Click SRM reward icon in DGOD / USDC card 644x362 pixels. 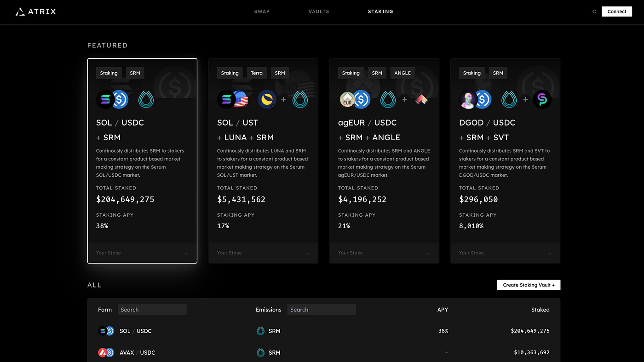(x=509, y=99)
